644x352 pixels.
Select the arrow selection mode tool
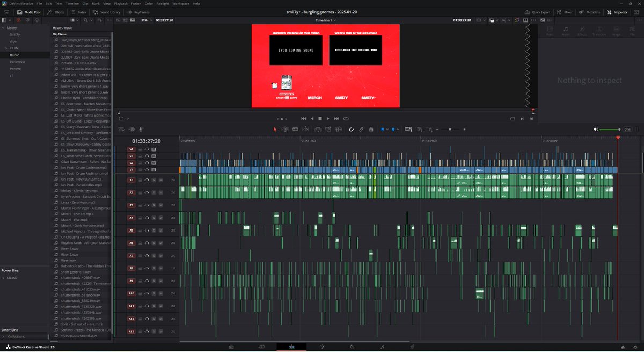click(275, 130)
